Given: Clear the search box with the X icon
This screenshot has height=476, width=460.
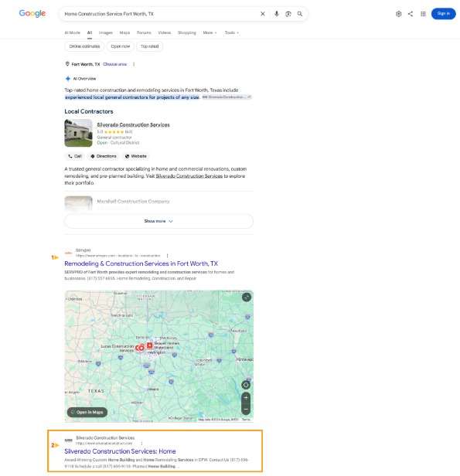Looking at the screenshot, I should coord(263,14).
